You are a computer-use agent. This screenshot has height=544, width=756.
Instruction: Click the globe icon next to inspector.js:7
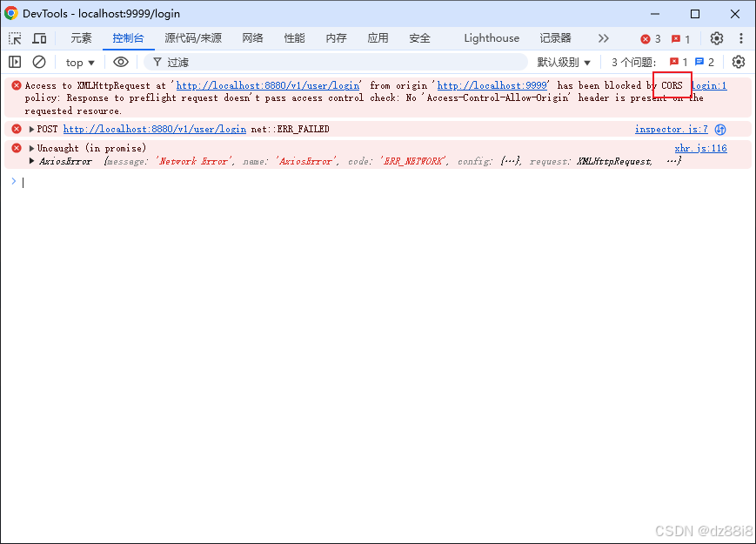pos(719,129)
